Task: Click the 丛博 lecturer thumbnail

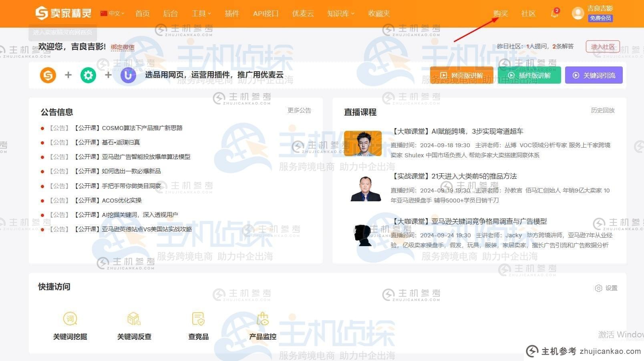Action: click(x=363, y=143)
